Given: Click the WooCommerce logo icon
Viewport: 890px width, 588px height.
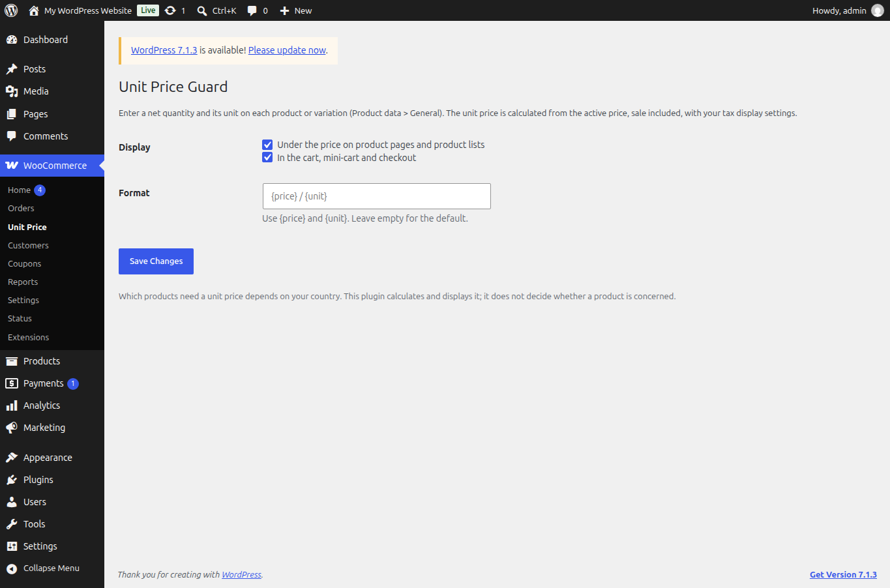Looking at the screenshot, I should tap(12, 166).
